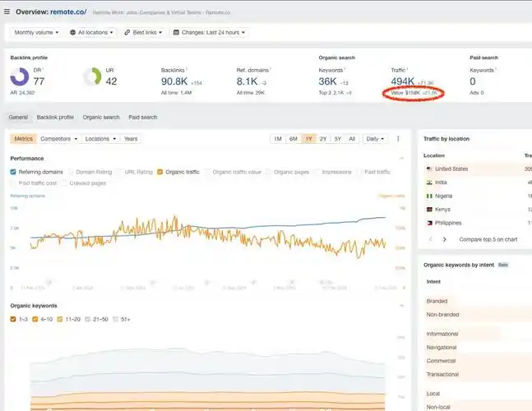The image size is (532, 411).
Task: Uncheck Organic traffic checkbox
Action: [160, 172]
